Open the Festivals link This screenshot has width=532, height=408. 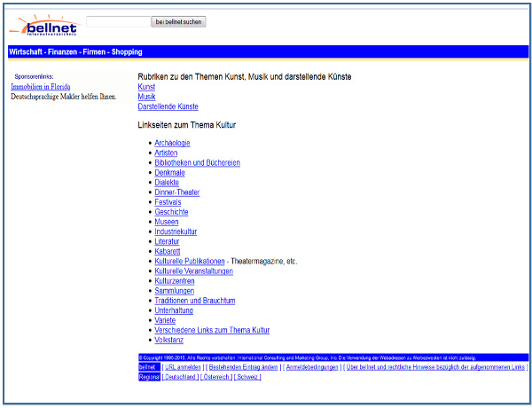point(169,202)
